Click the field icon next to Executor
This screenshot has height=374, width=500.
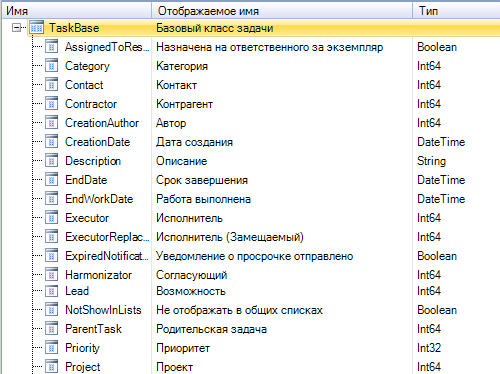pos(51,218)
